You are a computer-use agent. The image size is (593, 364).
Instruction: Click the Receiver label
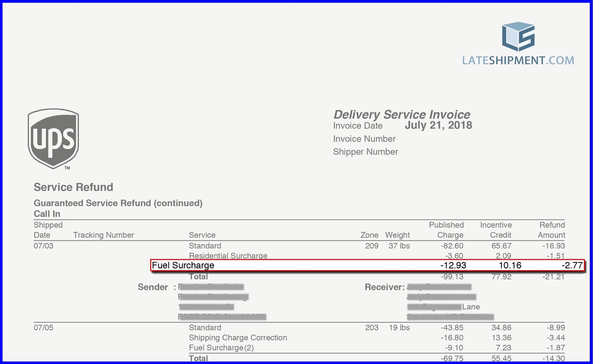385,287
